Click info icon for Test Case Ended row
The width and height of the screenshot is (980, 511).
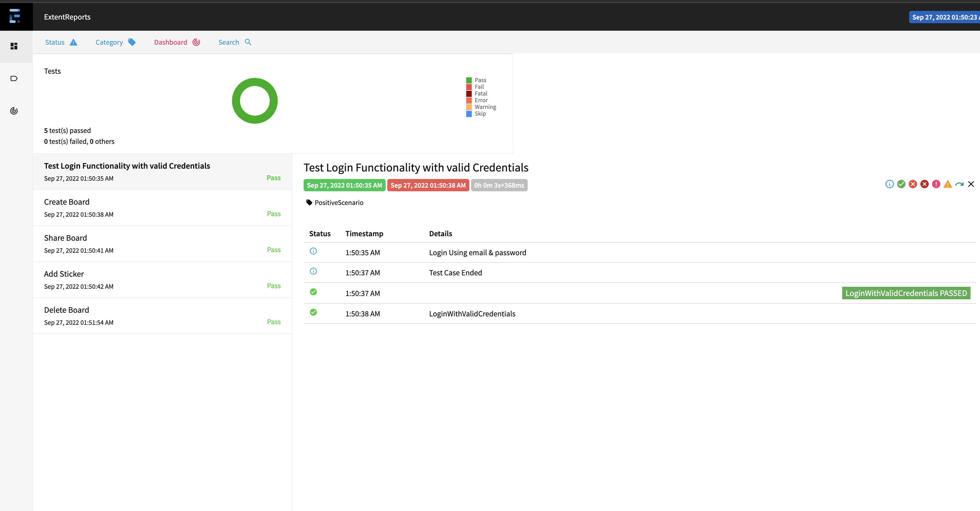point(313,271)
